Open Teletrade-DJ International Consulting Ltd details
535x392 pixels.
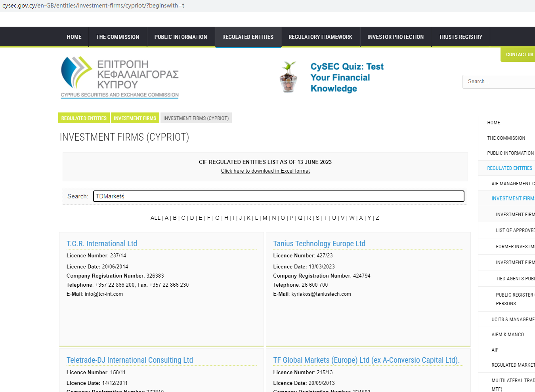[x=130, y=360]
